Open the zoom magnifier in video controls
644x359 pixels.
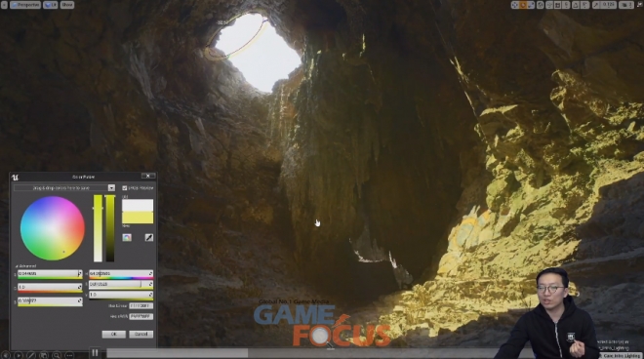57,355
